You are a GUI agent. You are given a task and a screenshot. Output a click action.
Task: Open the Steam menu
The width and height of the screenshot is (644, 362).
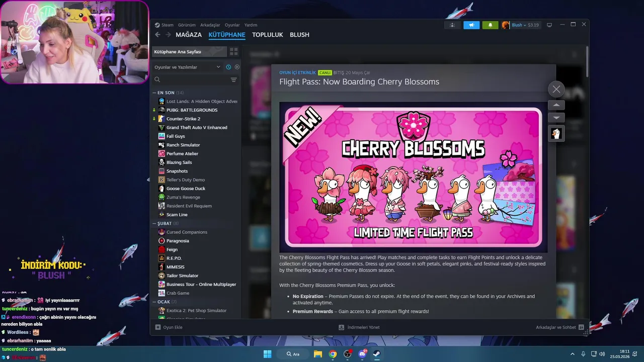click(x=164, y=25)
